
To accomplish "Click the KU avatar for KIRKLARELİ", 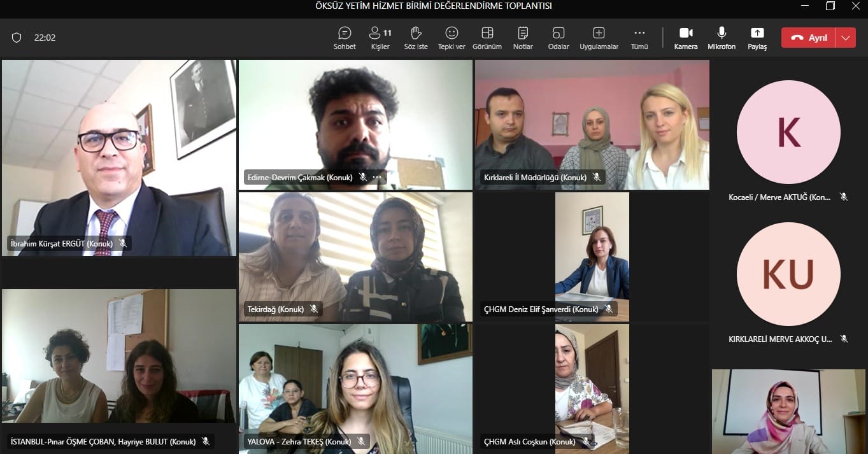I will click(x=788, y=274).
